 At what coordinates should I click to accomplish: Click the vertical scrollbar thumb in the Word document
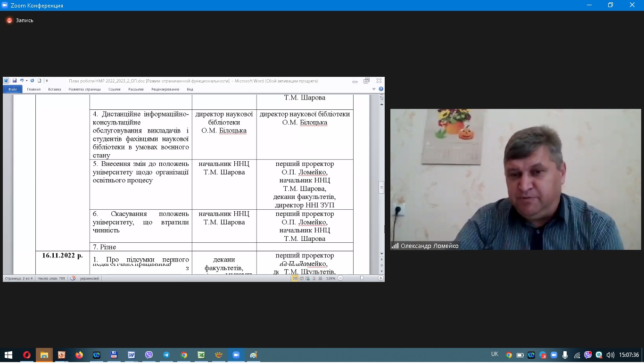[x=382, y=187]
